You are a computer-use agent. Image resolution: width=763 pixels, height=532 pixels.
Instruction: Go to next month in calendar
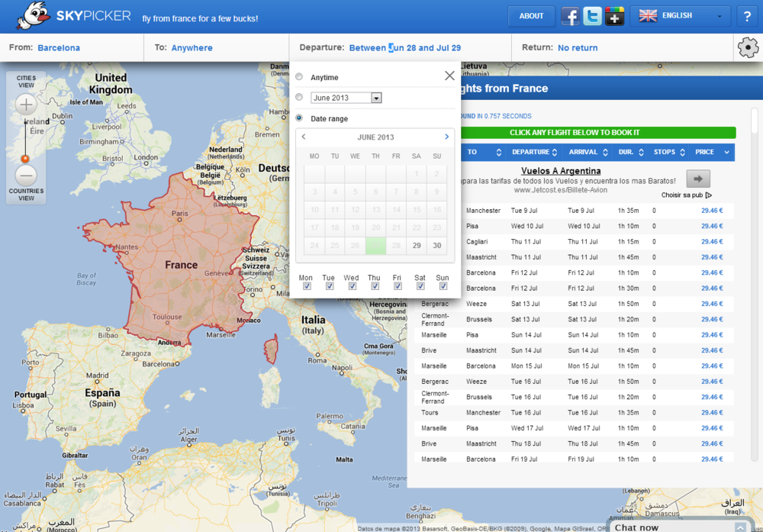click(446, 137)
